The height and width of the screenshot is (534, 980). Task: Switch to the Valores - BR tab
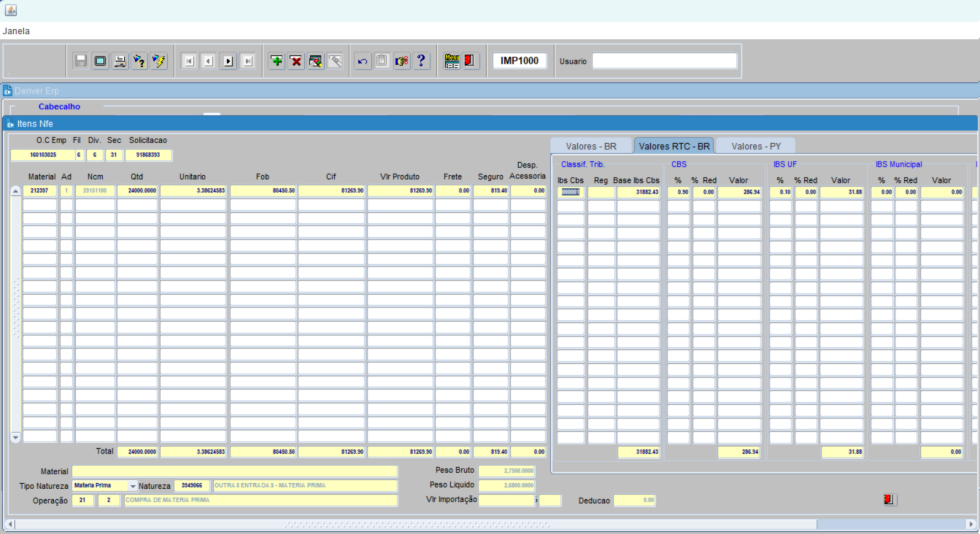(591, 146)
